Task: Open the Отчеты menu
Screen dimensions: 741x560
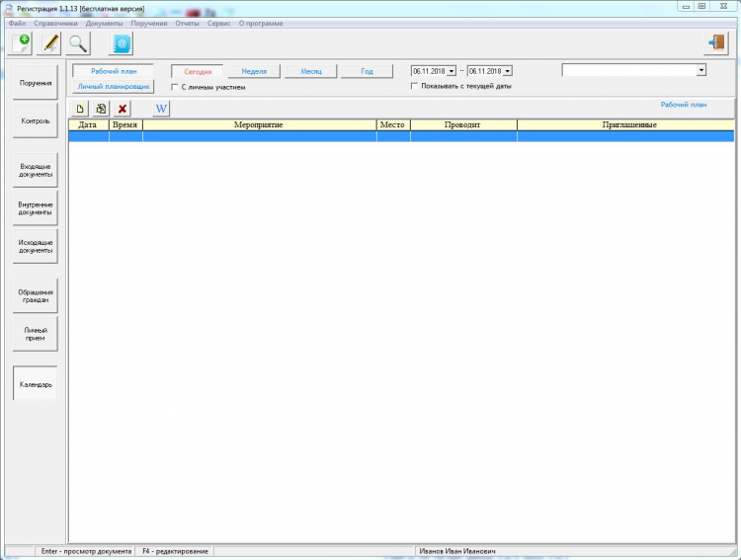Action: click(187, 23)
